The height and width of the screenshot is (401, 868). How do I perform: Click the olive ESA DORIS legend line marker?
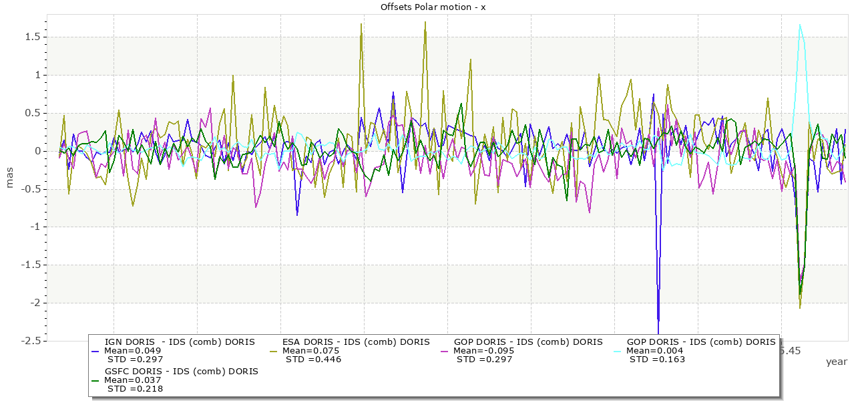[272, 351]
